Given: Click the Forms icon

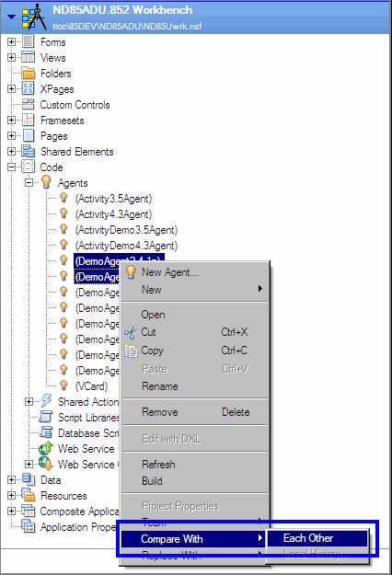Looking at the screenshot, I should [28, 41].
